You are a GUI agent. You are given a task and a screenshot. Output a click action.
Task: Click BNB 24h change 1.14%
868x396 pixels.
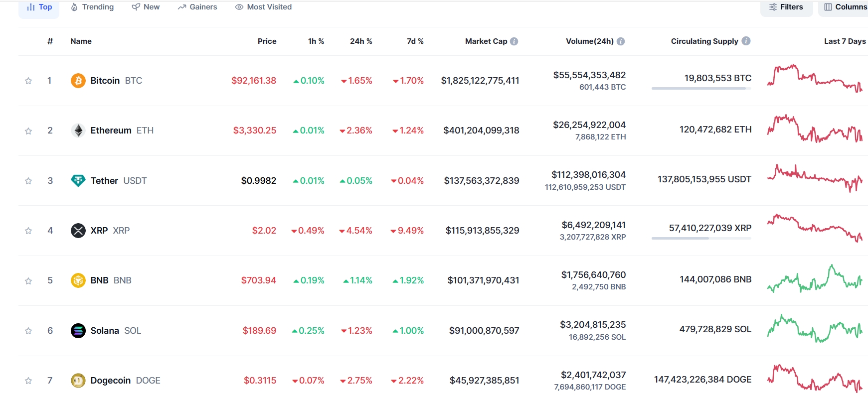coord(357,280)
